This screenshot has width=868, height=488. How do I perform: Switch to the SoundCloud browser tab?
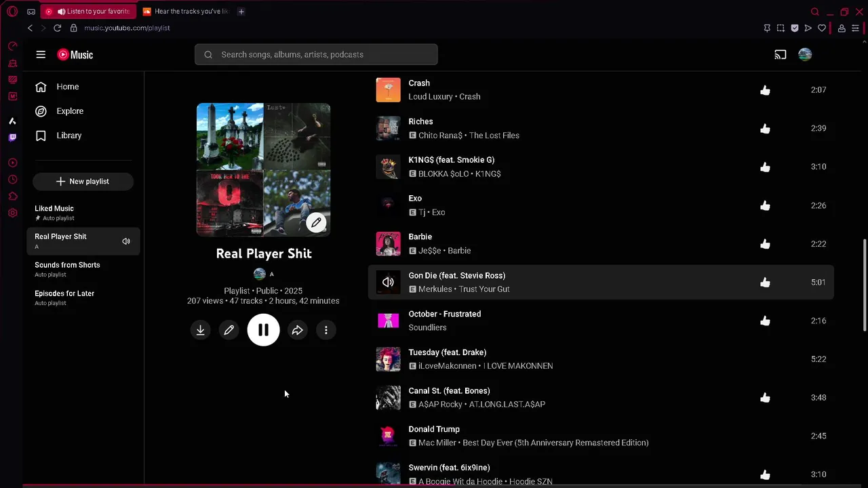click(185, 12)
